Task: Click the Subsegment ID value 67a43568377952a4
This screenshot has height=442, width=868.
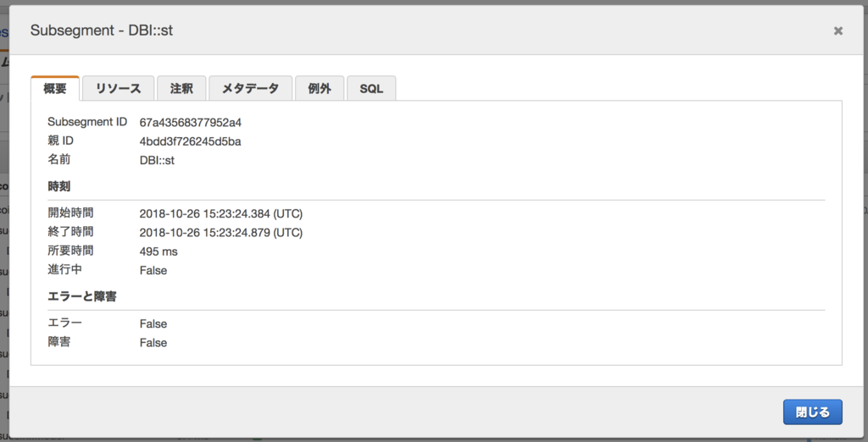Action: [191, 122]
